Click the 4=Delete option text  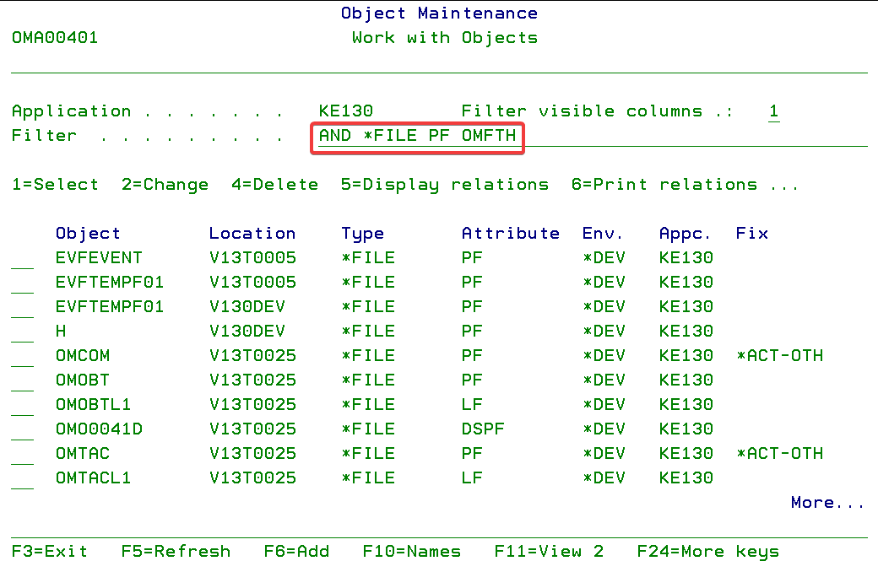274,185
